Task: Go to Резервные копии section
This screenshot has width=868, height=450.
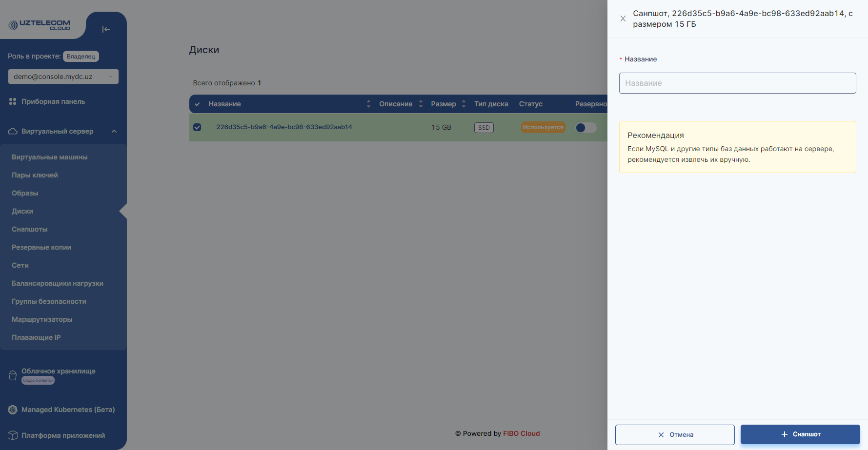Action: pyautogui.click(x=41, y=247)
